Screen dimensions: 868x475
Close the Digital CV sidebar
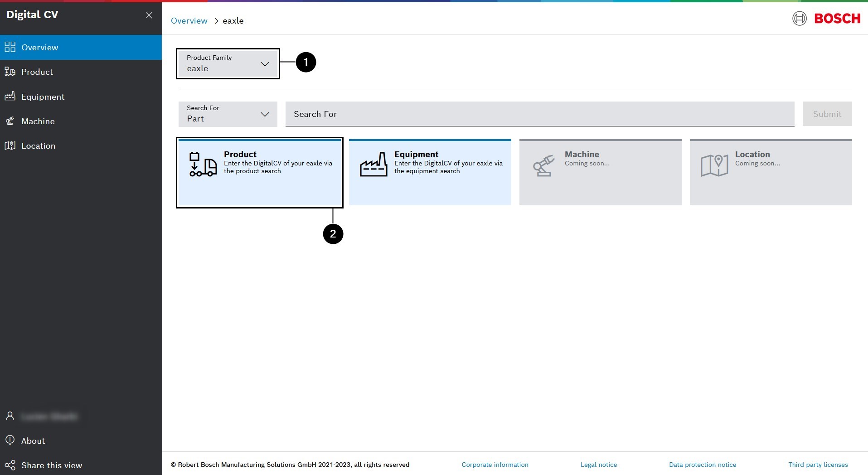tap(149, 15)
